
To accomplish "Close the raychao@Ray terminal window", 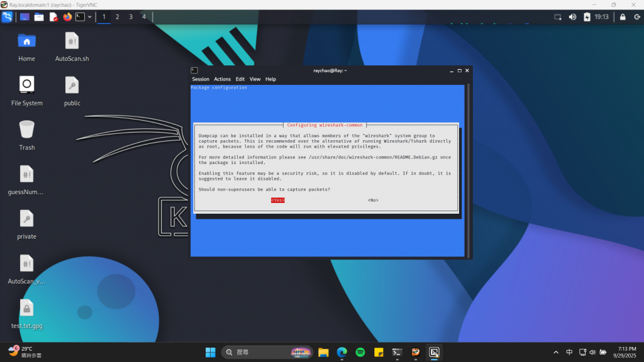I will click(x=467, y=70).
